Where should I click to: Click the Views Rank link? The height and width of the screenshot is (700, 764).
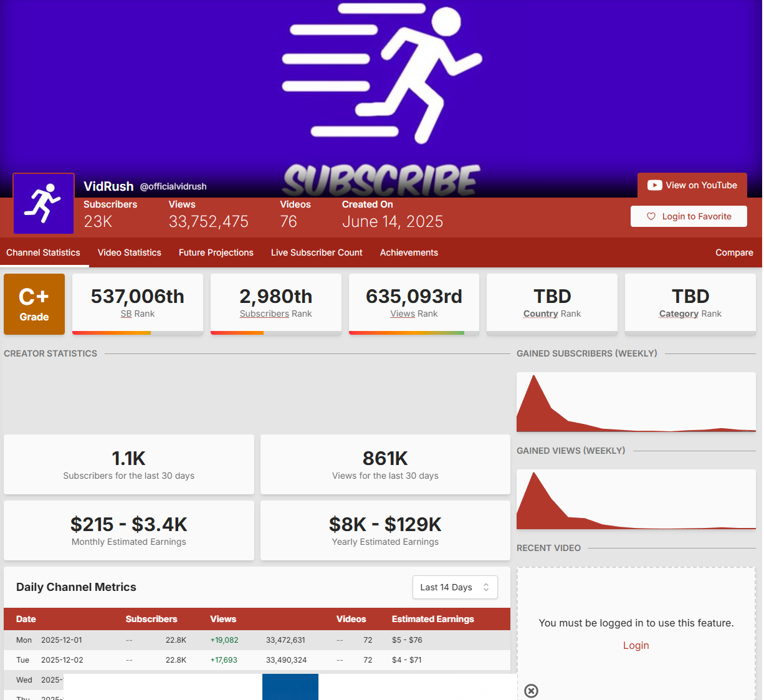(403, 314)
